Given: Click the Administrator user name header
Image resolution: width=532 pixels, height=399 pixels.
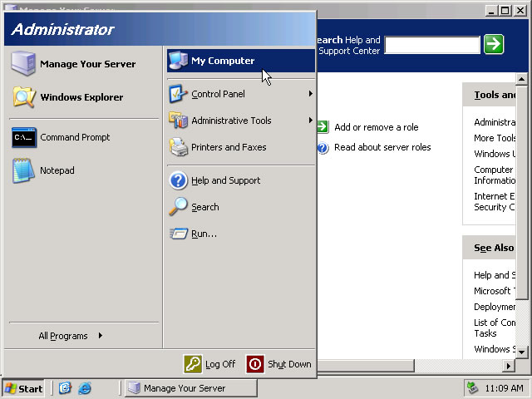Looking at the screenshot, I should [63, 29].
